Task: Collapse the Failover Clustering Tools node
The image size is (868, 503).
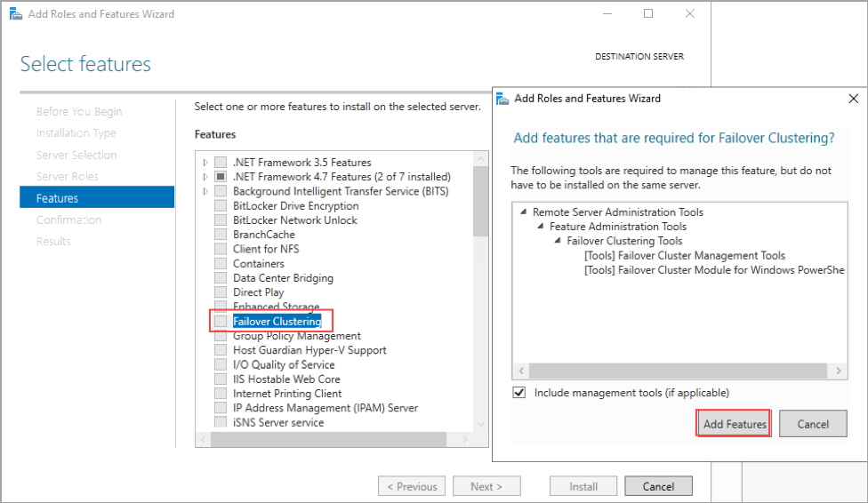Action: point(557,241)
